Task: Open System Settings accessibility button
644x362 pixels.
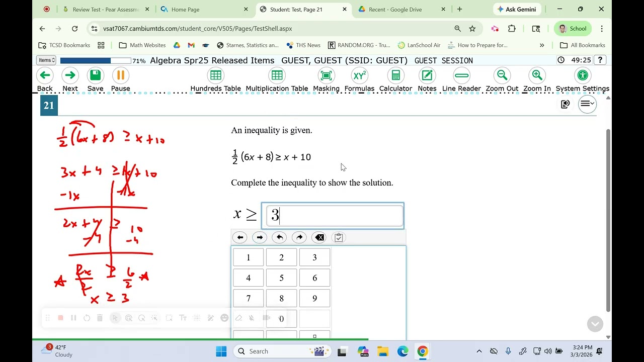Action: (x=583, y=80)
